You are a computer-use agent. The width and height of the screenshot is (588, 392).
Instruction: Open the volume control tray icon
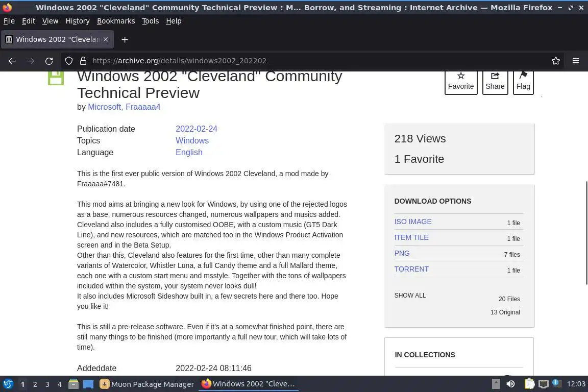click(510, 384)
